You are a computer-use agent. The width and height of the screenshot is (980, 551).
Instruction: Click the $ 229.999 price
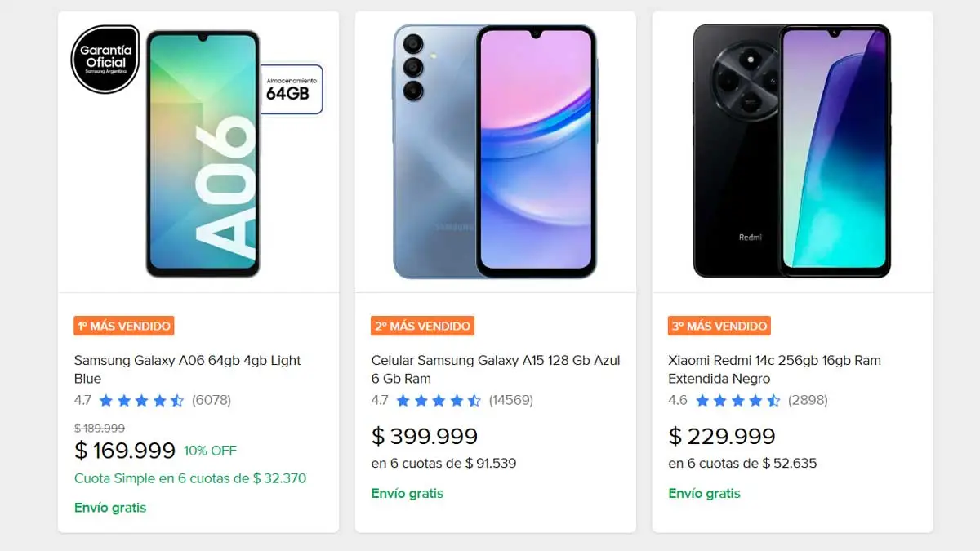pyautogui.click(x=722, y=437)
